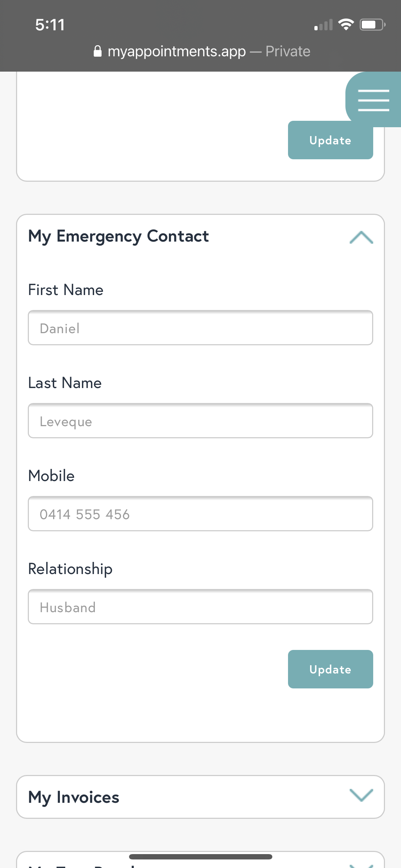Tap the 5:11 clock in status bar
Image resolution: width=401 pixels, height=868 pixels.
coord(50,25)
